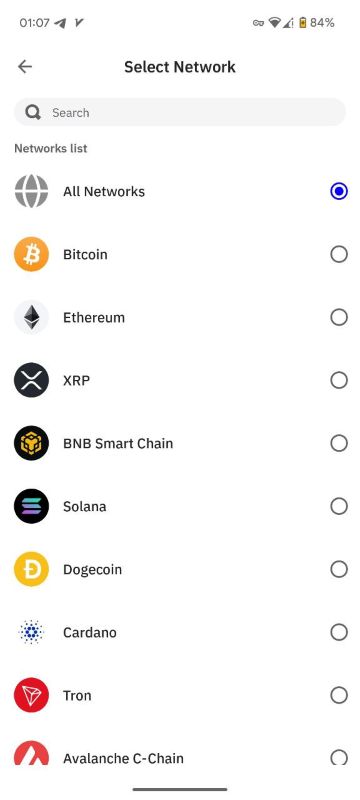Pick the Avalanche C-Chain network label

click(123, 758)
